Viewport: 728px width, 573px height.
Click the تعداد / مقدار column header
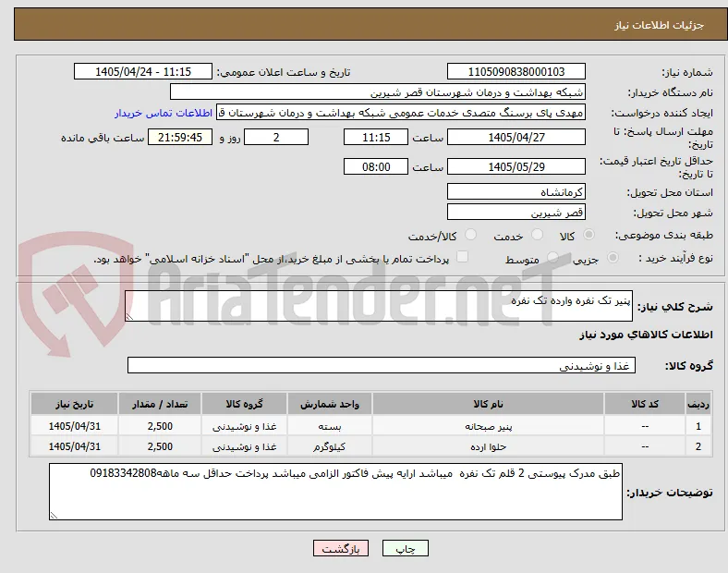point(160,404)
